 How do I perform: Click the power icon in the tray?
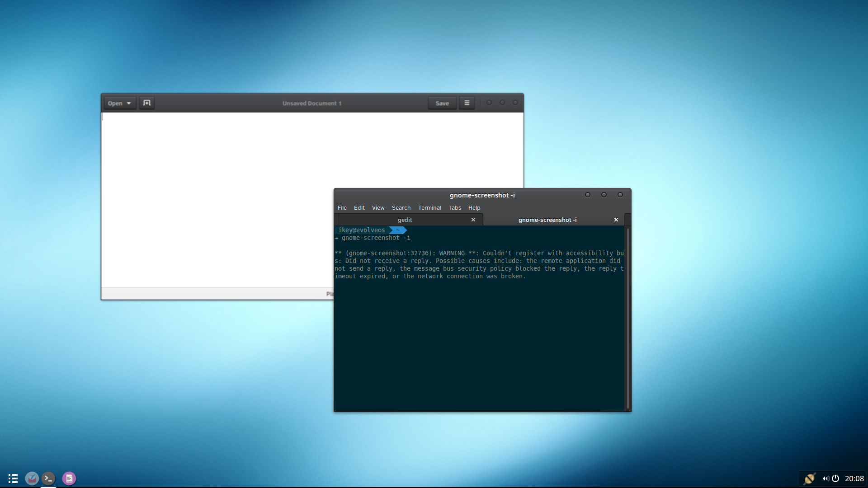point(835,479)
